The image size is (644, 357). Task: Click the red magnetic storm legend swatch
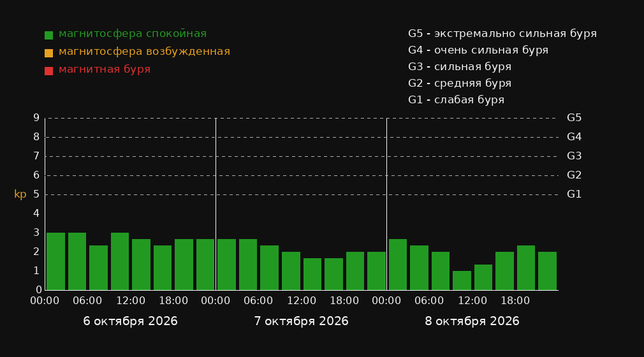tap(48, 71)
